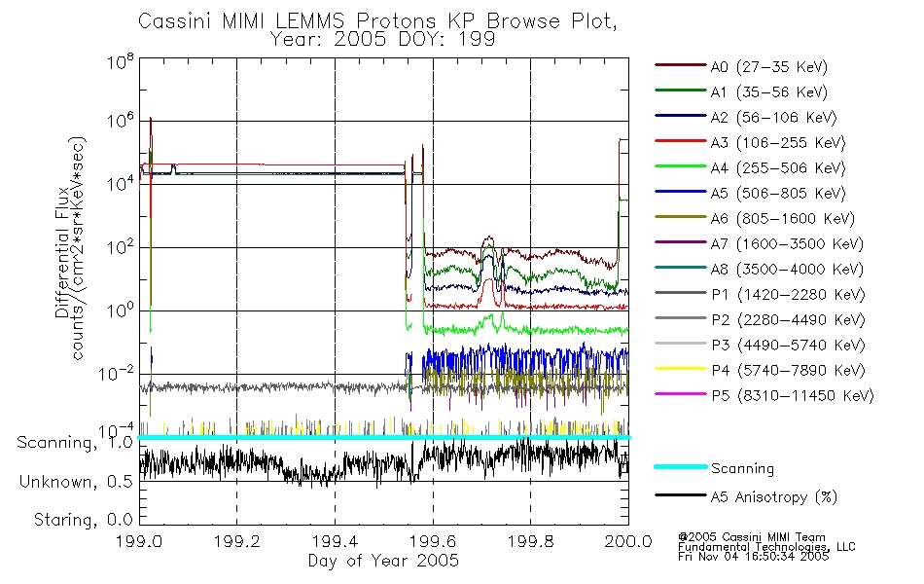Viewport: 924px width, 584px height.
Task: Click the P3 (4490-5740 KeV) legend label
Action: (788, 346)
